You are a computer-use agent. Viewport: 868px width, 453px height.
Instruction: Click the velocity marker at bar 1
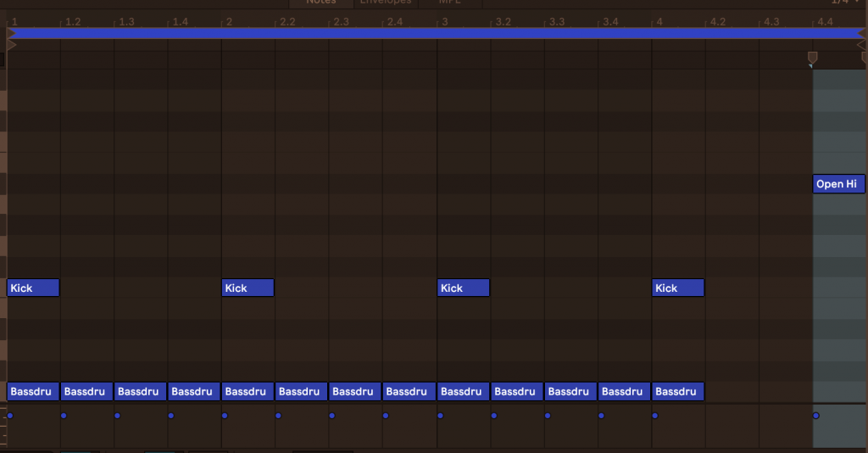coord(10,416)
